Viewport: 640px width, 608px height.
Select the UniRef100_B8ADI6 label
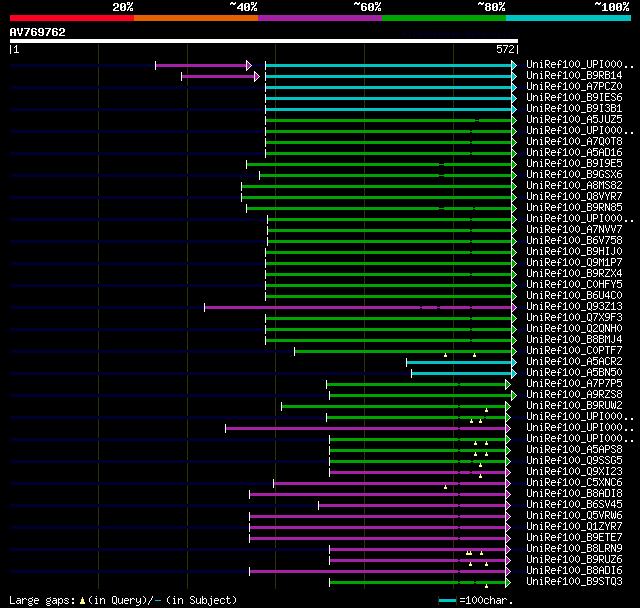click(x=574, y=571)
